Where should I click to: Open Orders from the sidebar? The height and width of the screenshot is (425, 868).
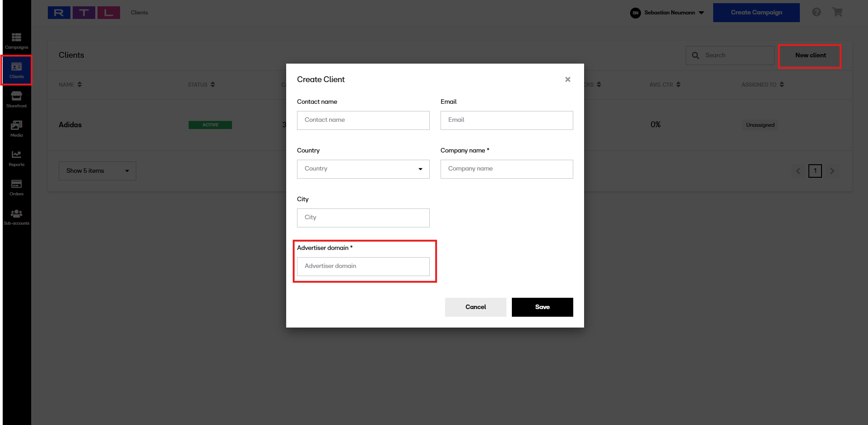[16, 187]
